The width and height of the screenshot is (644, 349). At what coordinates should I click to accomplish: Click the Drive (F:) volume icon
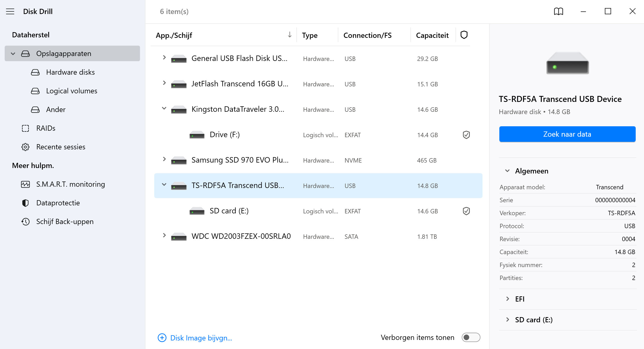click(197, 135)
